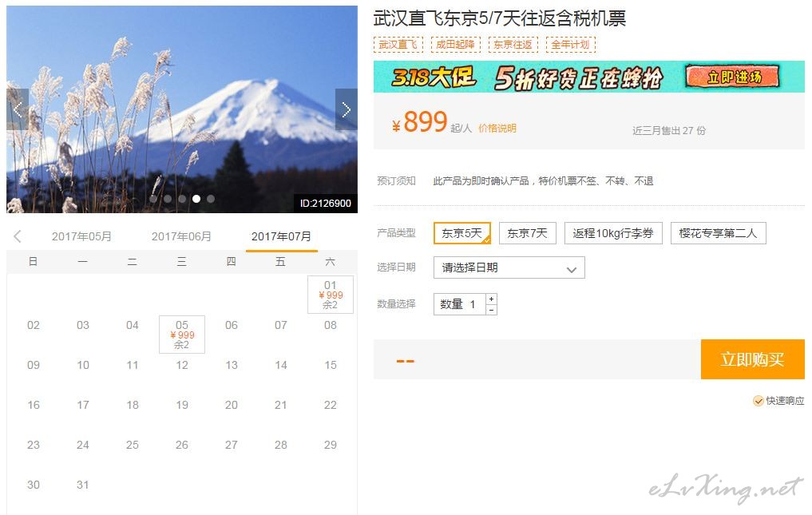Click calendar date 30

pos(34,485)
